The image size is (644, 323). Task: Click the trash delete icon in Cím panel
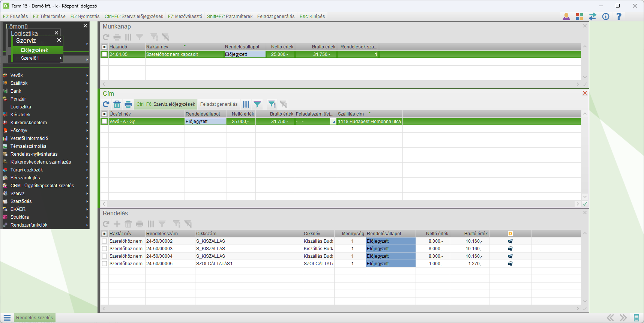(117, 104)
